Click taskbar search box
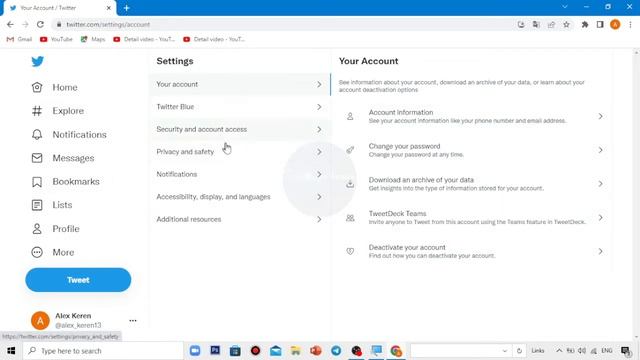Image resolution: width=640 pixels, height=360 pixels. pos(103,351)
